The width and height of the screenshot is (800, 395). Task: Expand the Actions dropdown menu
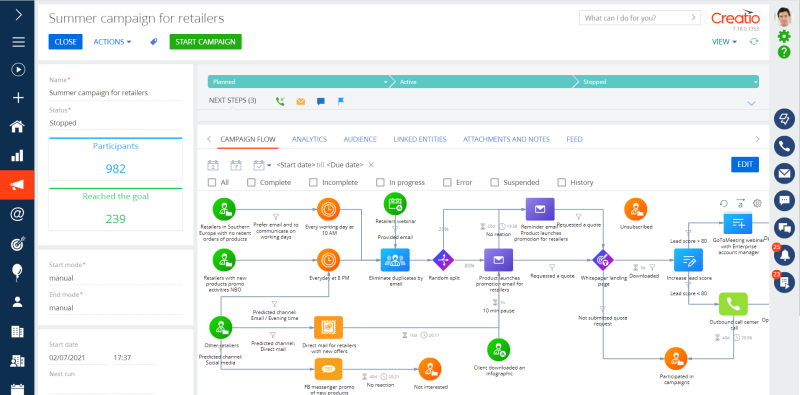[x=112, y=42]
